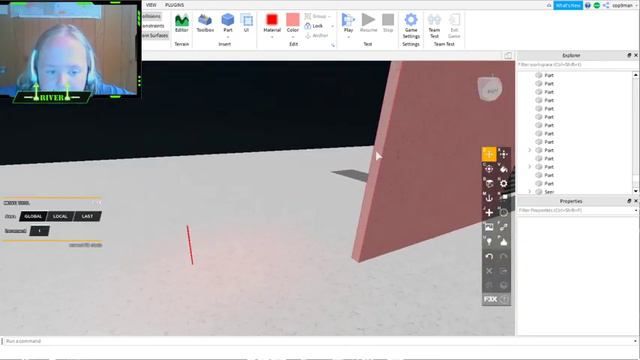The height and width of the screenshot is (360, 640).
Task: Open Game Settings
Action: click(x=411, y=25)
